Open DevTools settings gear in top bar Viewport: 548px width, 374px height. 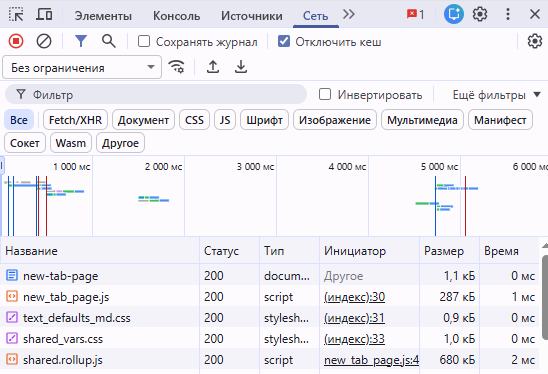[x=480, y=14]
